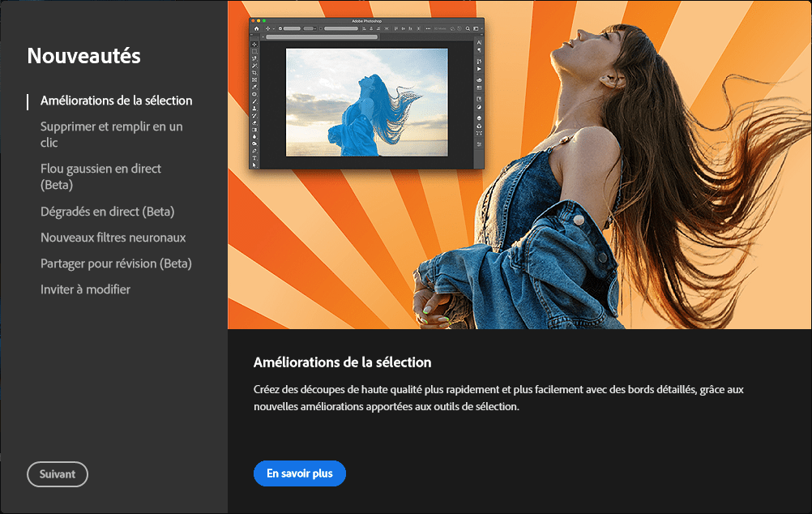The height and width of the screenshot is (514, 812).
Task: Choose the Crop tool icon
Action: (254, 73)
